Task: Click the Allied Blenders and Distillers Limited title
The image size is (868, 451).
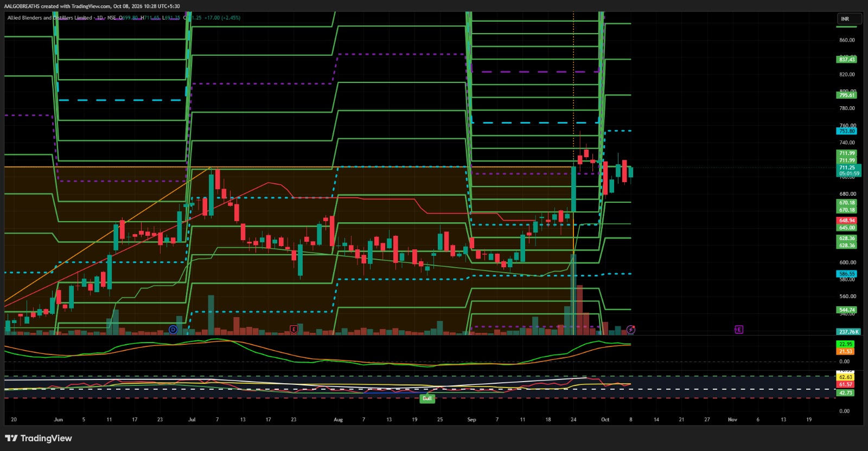Action: point(50,18)
